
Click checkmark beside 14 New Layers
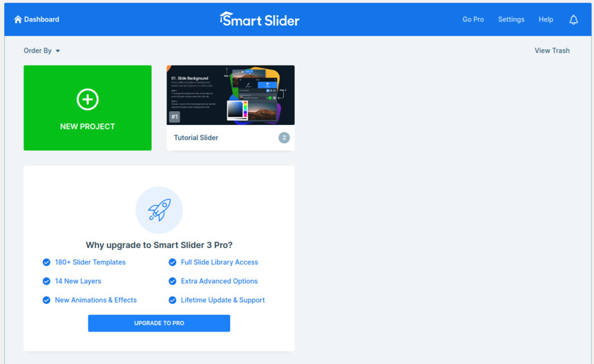tap(46, 281)
